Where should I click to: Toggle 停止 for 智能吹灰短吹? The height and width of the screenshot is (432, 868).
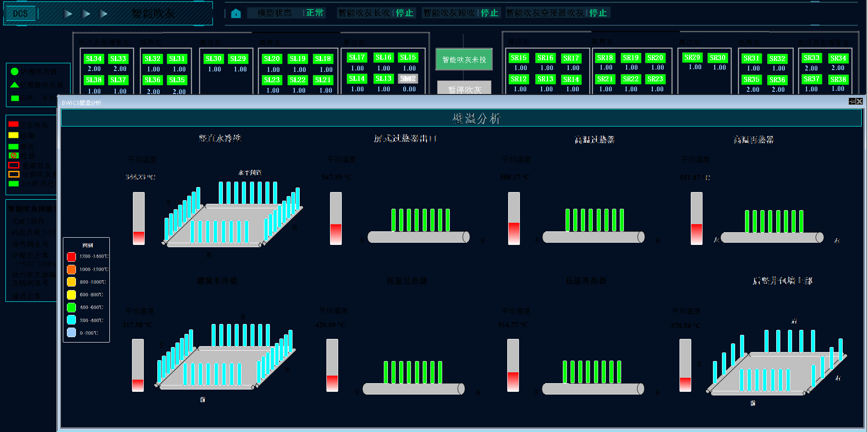point(491,13)
